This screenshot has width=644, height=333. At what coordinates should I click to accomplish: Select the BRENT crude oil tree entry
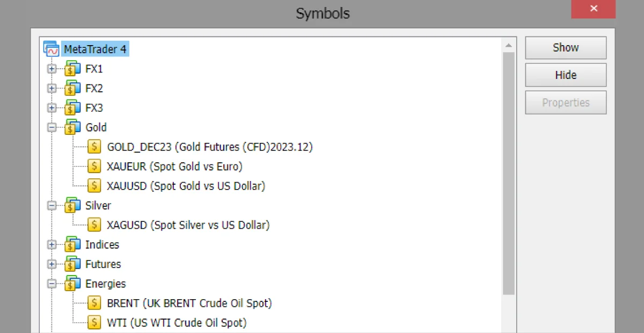188,302
